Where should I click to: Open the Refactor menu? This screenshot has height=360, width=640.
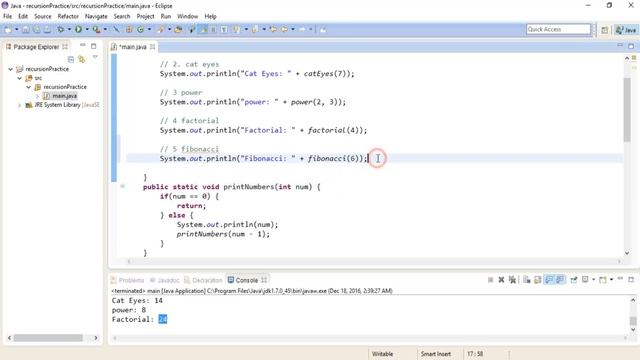68,16
